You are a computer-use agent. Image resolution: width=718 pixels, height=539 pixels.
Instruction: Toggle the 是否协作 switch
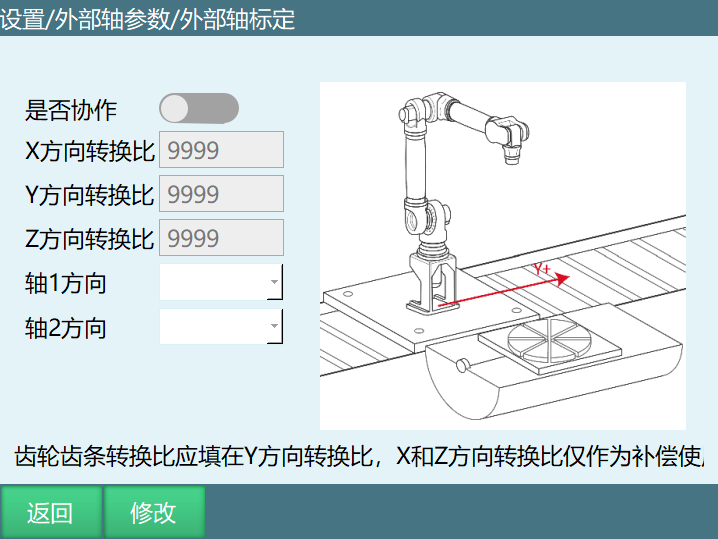point(199,109)
